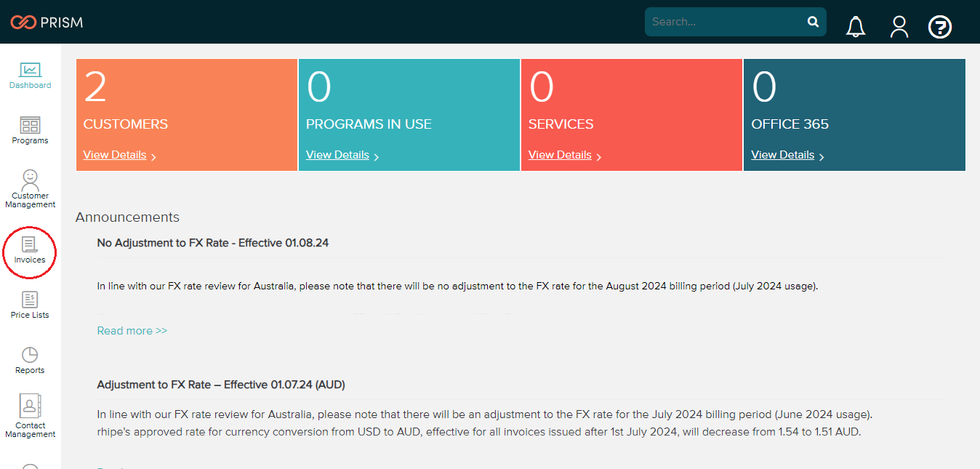View Details under Programs In Use
The height and width of the screenshot is (469, 980).
pyautogui.click(x=337, y=154)
